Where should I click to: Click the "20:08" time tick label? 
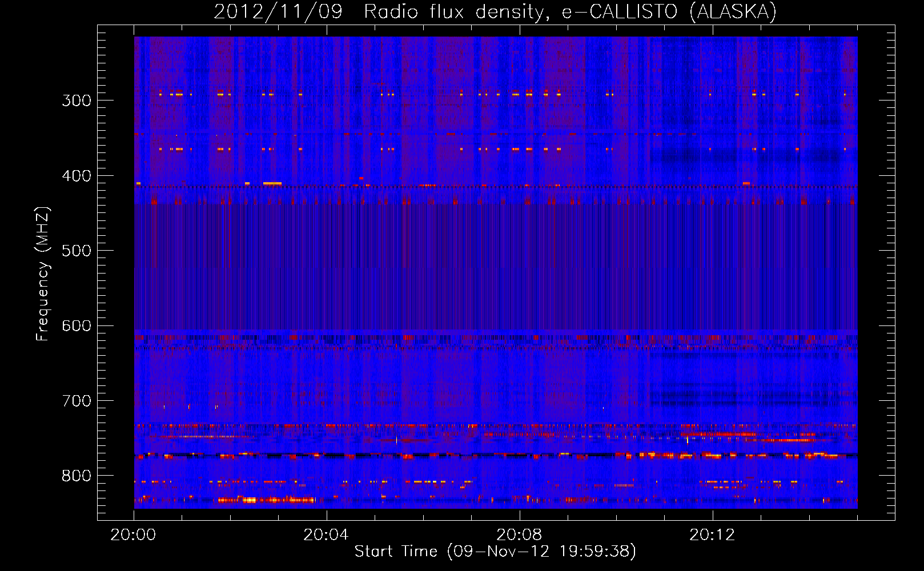tap(519, 535)
